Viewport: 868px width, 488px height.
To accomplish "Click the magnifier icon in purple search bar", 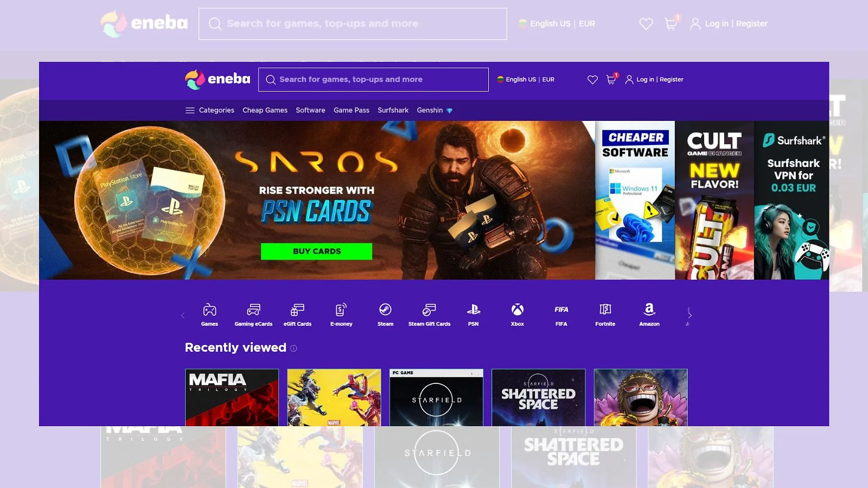I will pos(271,80).
